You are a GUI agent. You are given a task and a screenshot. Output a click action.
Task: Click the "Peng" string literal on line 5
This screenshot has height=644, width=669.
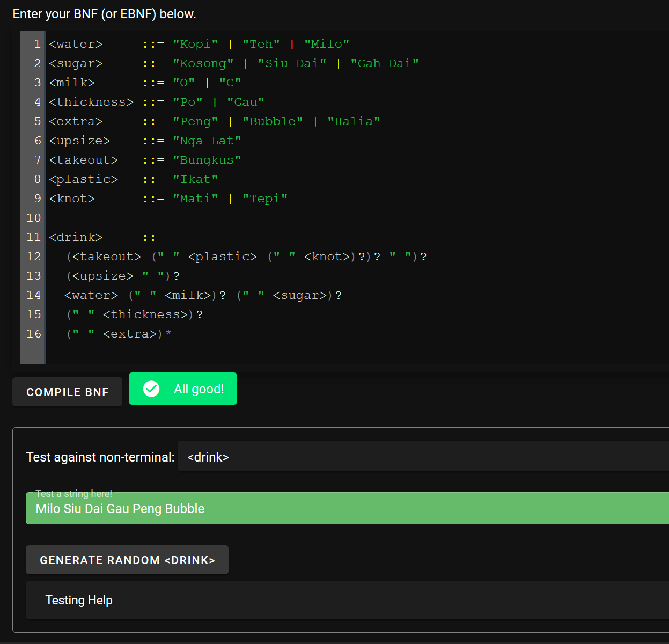click(x=195, y=121)
